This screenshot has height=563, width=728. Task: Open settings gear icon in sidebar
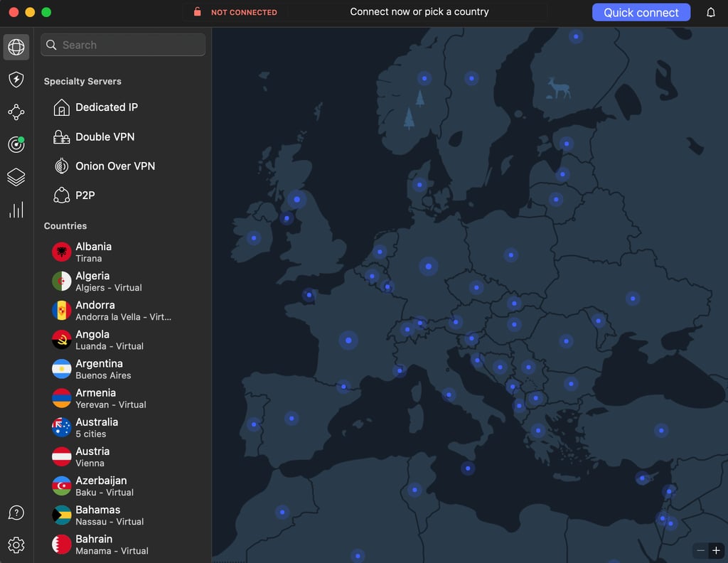point(16,545)
